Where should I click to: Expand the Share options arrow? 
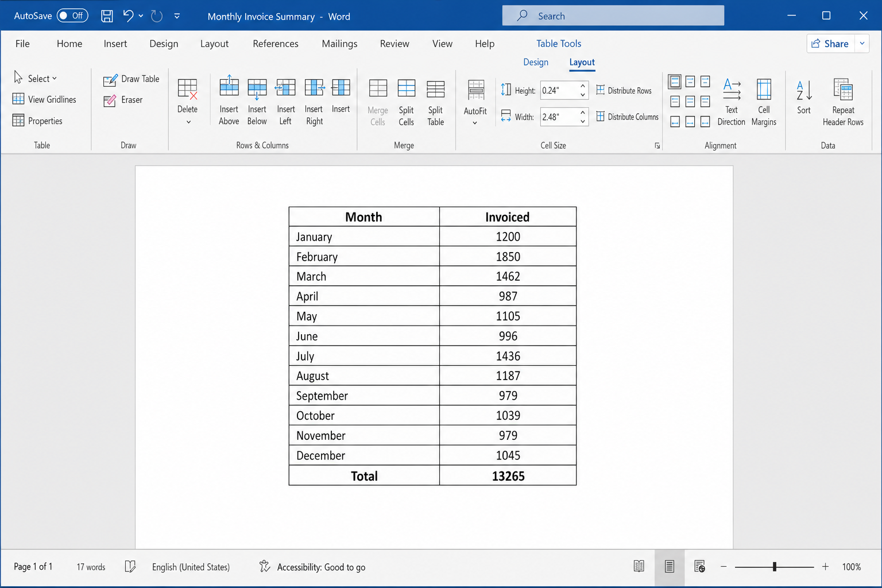point(862,44)
